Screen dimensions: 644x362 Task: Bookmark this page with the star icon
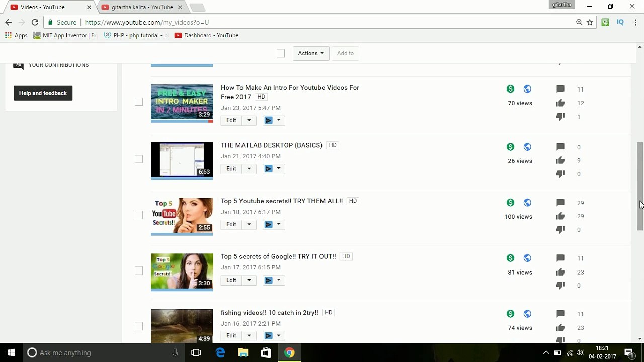(590, 22)
